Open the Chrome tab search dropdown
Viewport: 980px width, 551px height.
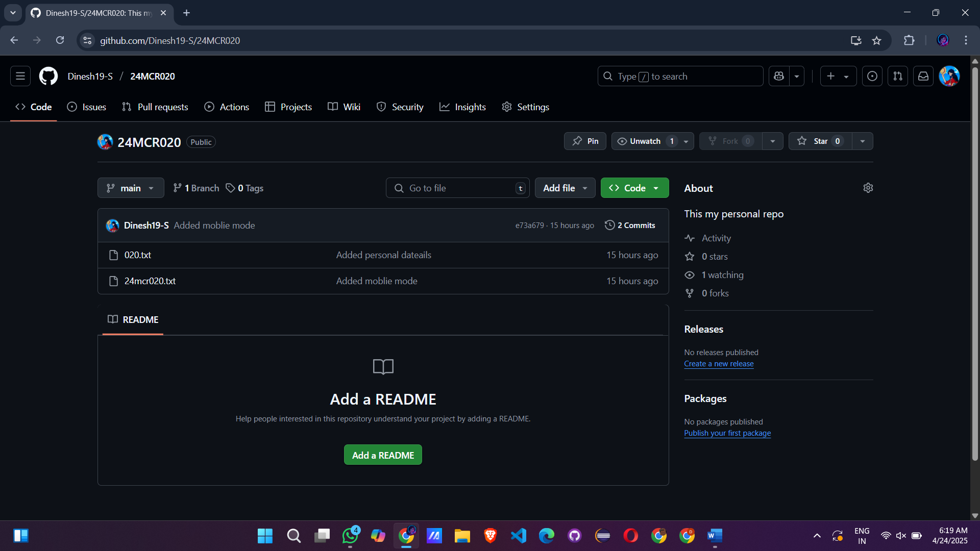[13, 13]
